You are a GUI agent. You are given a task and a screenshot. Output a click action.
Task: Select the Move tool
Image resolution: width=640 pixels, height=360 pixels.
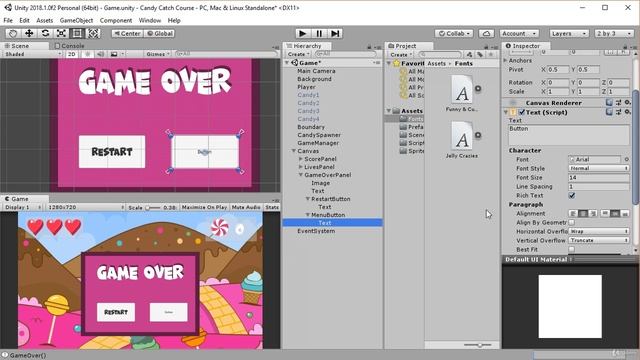[29, 33]
